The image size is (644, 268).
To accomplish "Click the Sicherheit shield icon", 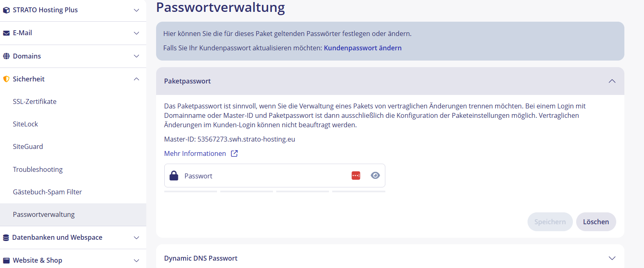I will click(7, 79).
